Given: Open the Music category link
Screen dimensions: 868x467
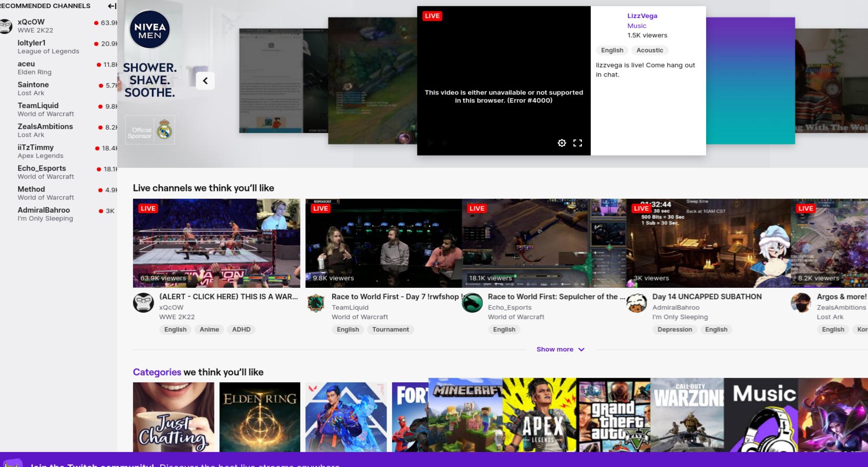Looking at the screenshot, I should click(x=637, y=26).
